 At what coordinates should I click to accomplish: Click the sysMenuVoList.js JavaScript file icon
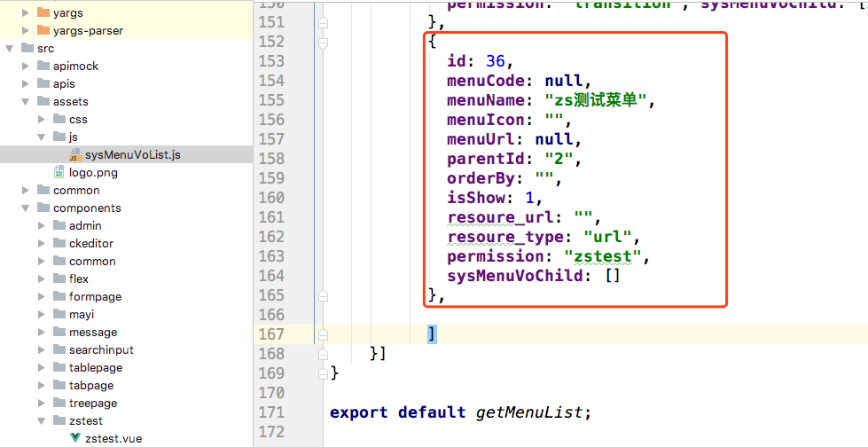[x=75, y=154]
